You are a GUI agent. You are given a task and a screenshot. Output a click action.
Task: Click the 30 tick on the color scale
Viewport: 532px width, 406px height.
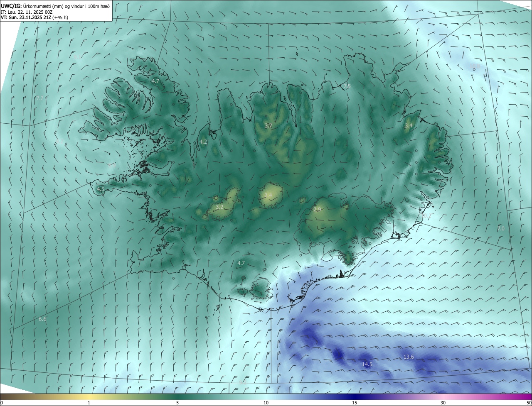point(443,403)
